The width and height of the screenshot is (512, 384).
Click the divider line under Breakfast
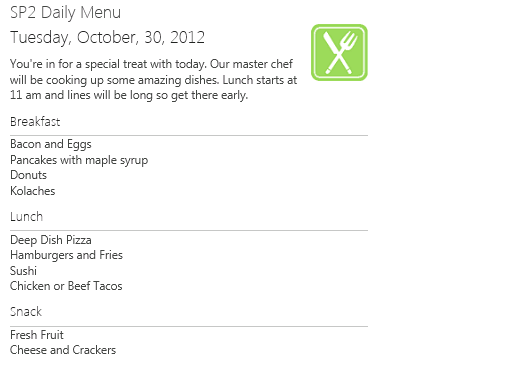point(189,135)
